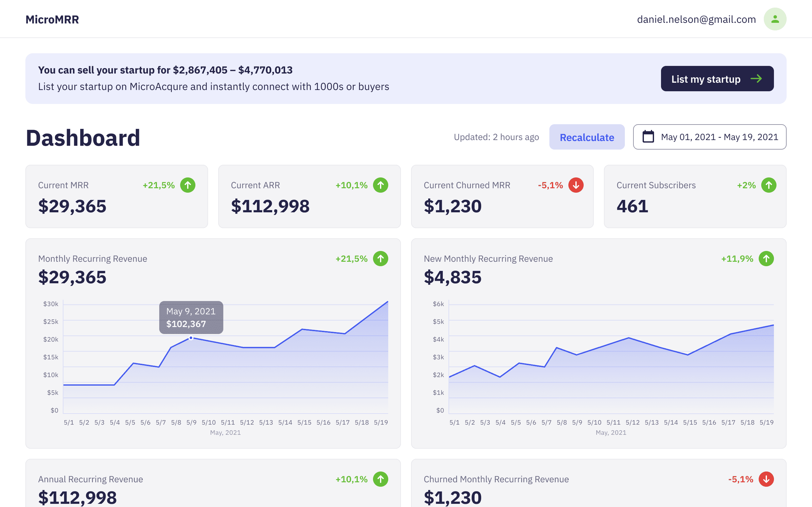Click green arrow on Current Subscribers card
The image size is (812, 507).
(768, 185)
